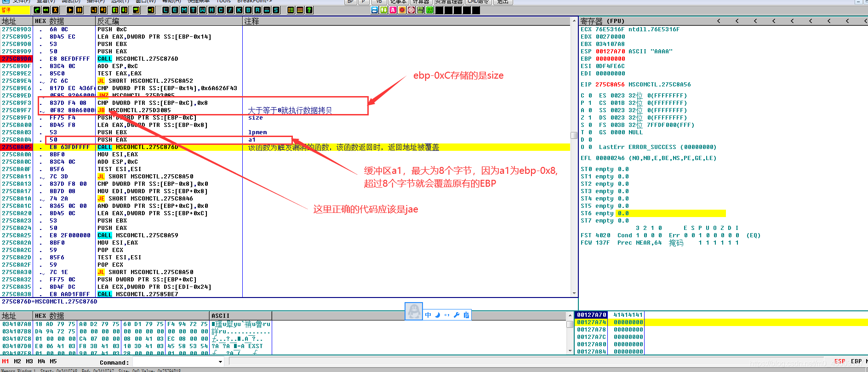This screenshot has width=868, height=372.
Task: Open Windows W icon
Action: click(x=202, y=10)
